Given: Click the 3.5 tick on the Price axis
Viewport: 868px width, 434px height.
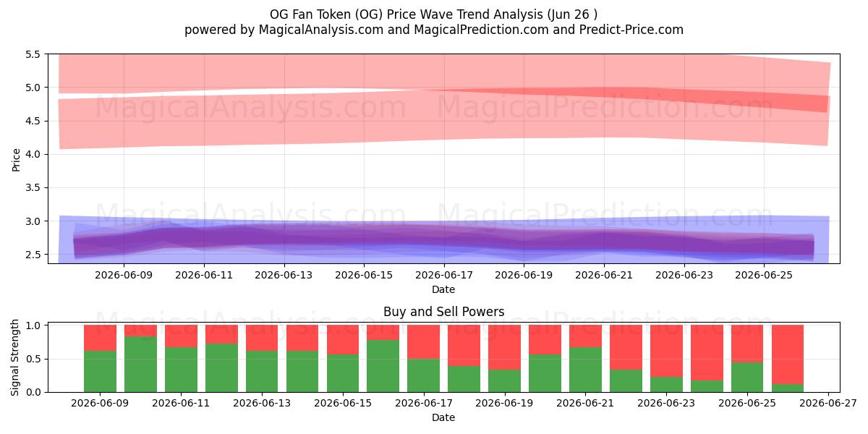Looking at the screenshot, I should [x=32, y=187].
